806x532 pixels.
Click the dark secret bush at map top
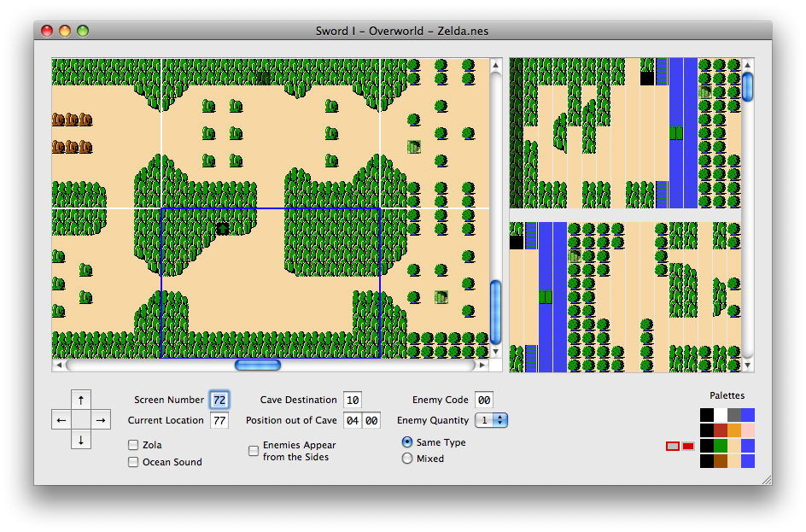coord(263,78)
